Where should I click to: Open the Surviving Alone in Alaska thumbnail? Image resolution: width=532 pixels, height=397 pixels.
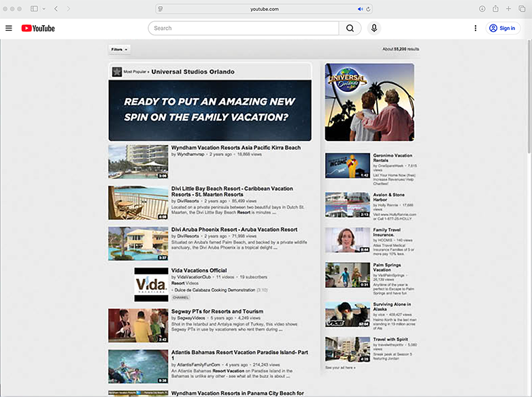pos(348,314)
